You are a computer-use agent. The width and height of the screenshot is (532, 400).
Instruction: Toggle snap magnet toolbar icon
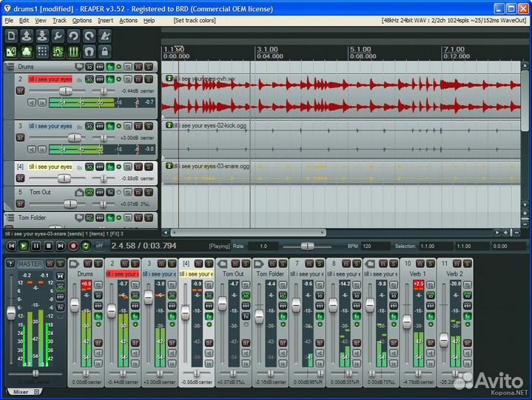(89, 52)
